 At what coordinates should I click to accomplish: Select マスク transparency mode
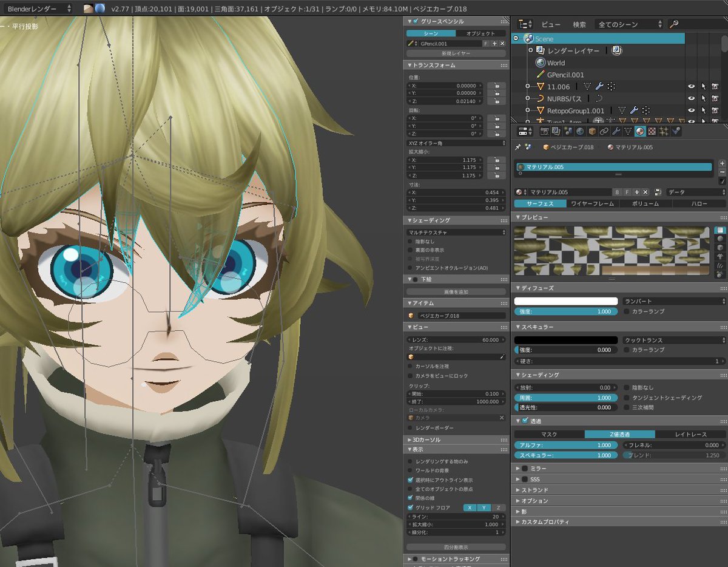click(549, 435)
